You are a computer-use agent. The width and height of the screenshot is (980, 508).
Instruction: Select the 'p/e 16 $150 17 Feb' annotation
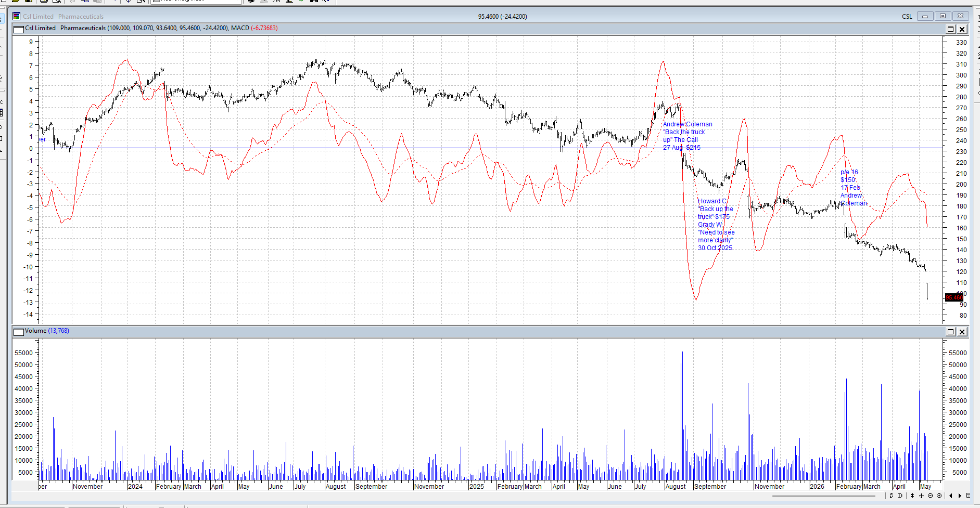854,188
